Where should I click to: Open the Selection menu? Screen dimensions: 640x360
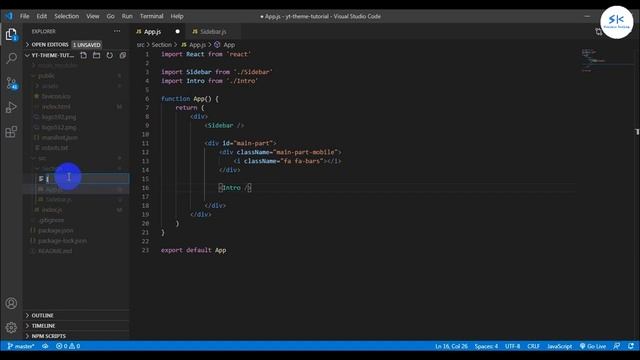click(67, 16)
